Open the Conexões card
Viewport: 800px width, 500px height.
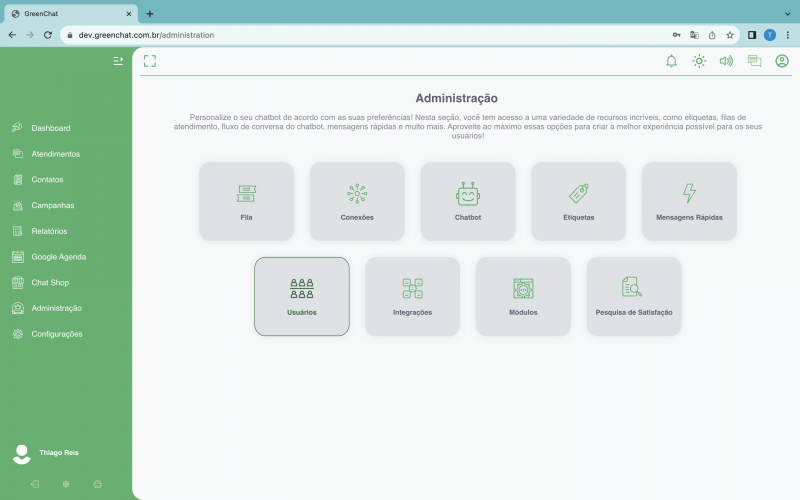357,201
